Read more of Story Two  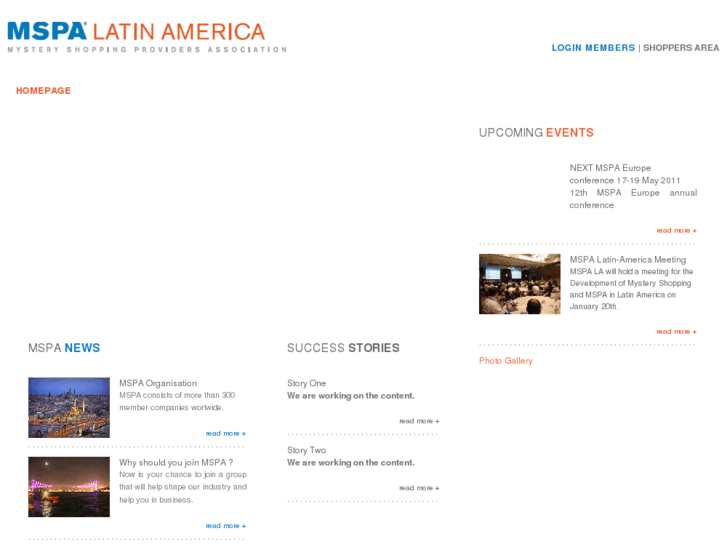[x=419, y=487]
